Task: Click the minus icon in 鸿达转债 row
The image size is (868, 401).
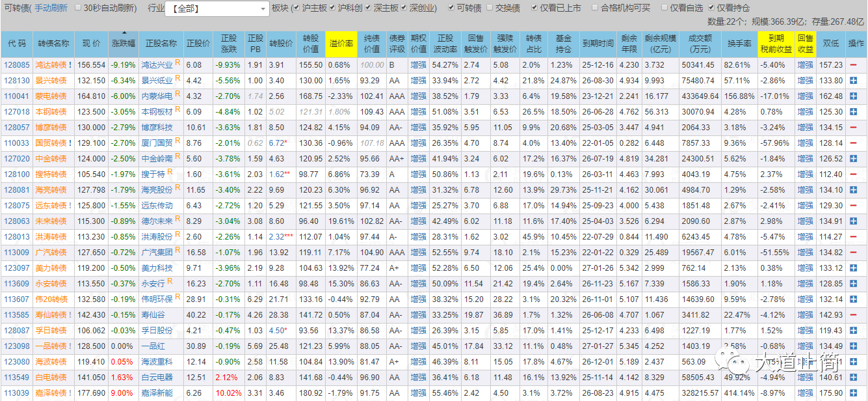Action: click(x=853, y=66)
